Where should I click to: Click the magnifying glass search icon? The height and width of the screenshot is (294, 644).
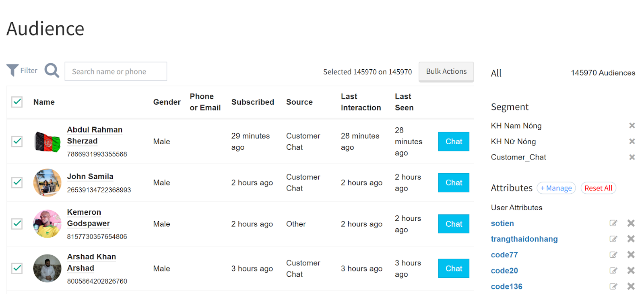[x=52, y=70]
